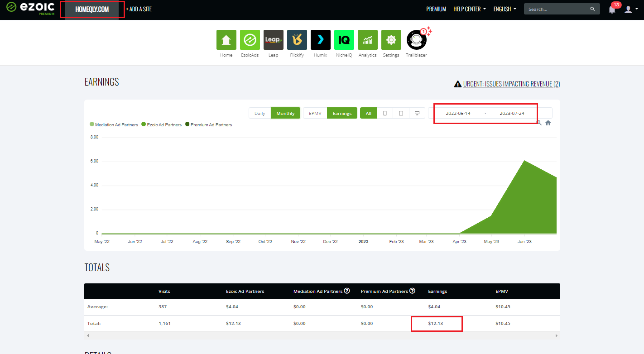
Task: Expand the English language dropdown
Action: [505, 9]
